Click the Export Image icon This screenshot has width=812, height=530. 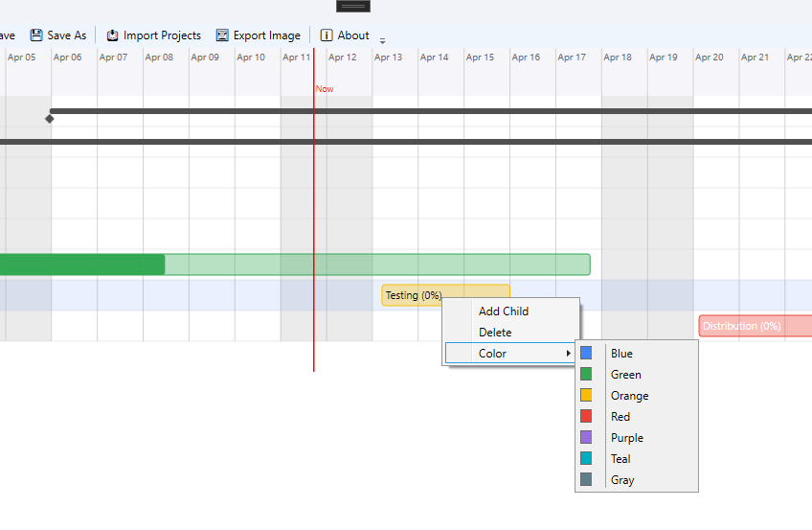point(222,35)
